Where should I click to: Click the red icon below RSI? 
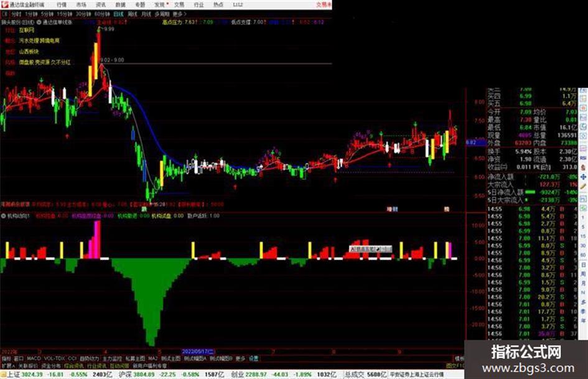click(x=583, y=167)
